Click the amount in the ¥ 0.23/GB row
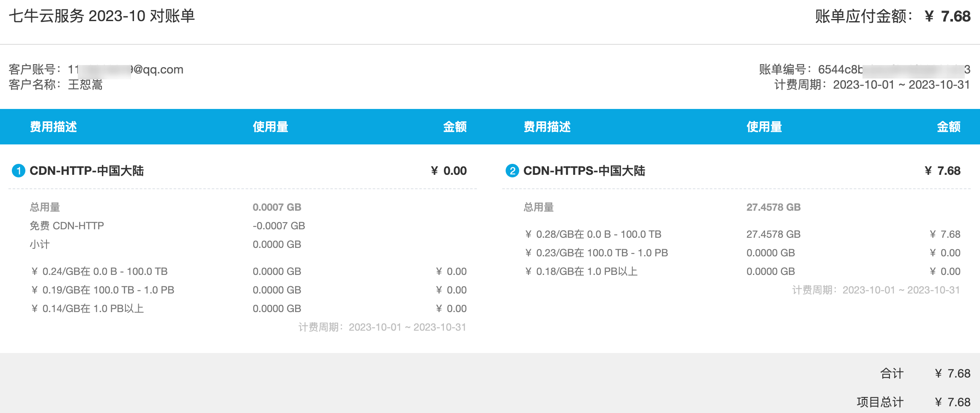This screenshot has width=980, height=413. pyautogui.click(x=945, y=253)
